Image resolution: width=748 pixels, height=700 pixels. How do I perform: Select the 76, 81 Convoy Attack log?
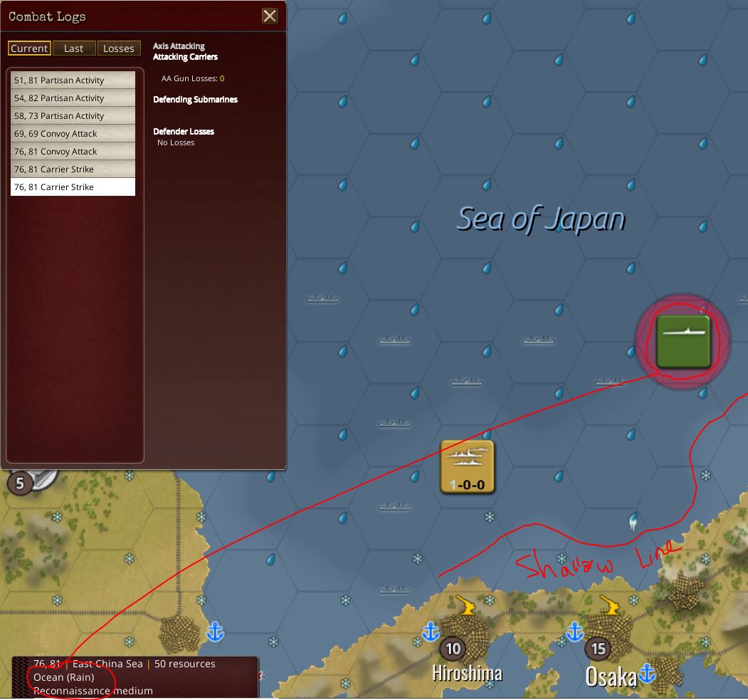point(73,151)
